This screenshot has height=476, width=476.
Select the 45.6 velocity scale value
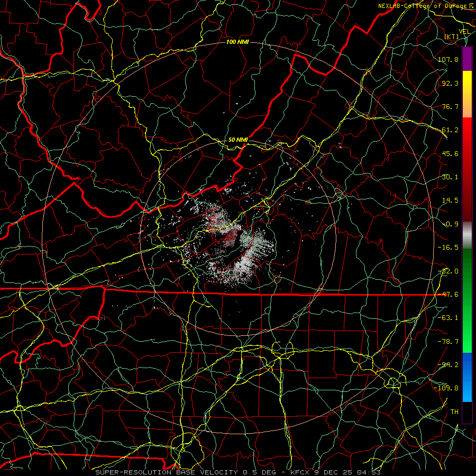pyautogui.click(x=450, y=153)
